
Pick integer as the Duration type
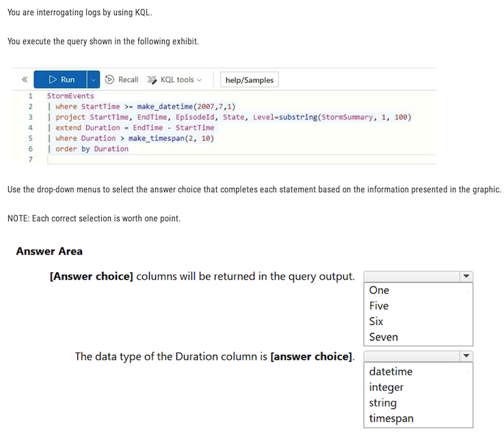(x=386, y=388)
